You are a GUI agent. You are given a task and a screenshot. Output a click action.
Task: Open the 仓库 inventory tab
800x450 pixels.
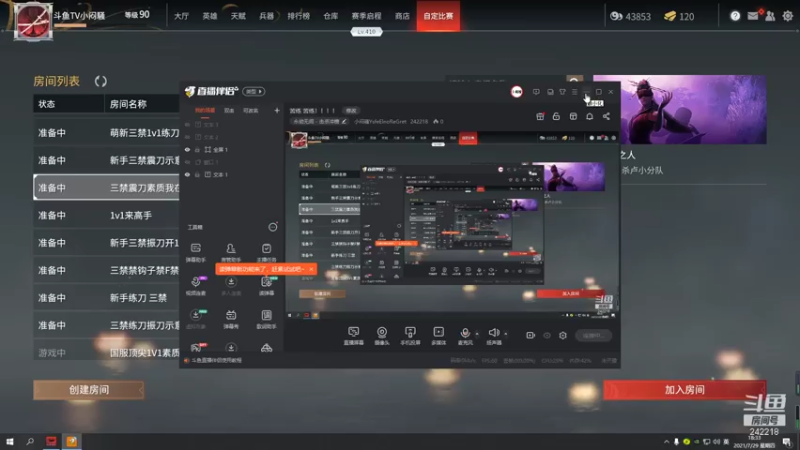click(331, 16)
